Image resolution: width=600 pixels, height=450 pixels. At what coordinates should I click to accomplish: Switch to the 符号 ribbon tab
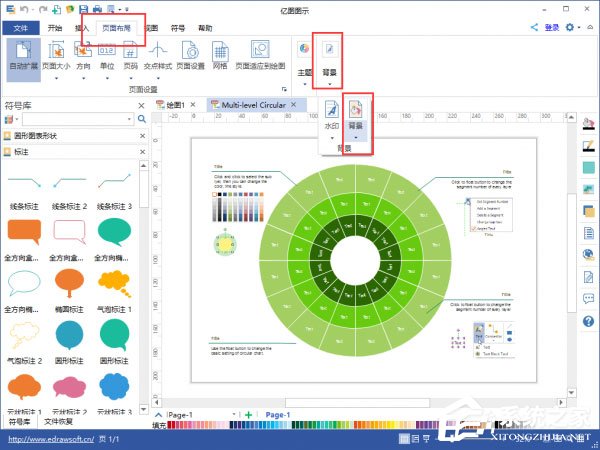click(x=178, y=28)
